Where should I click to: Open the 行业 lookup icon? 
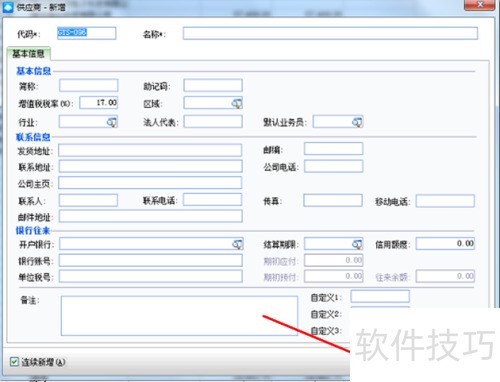[112, 122]
